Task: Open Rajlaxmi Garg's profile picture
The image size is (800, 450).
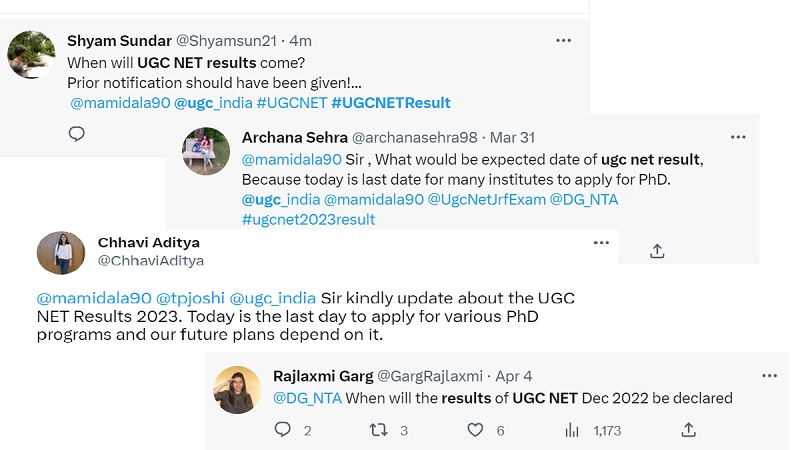Action: point(237,389)
